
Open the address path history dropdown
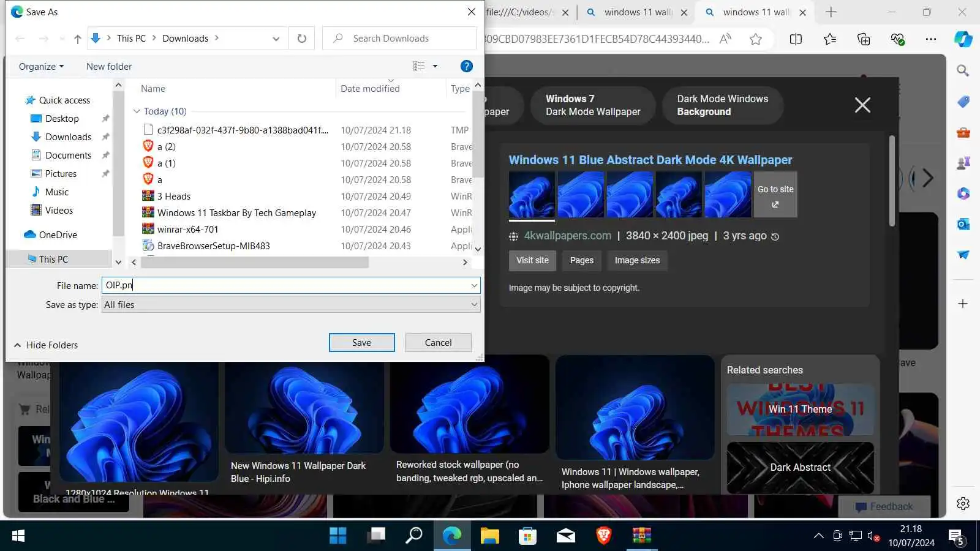pyautogui.click(x=276, y=39)
